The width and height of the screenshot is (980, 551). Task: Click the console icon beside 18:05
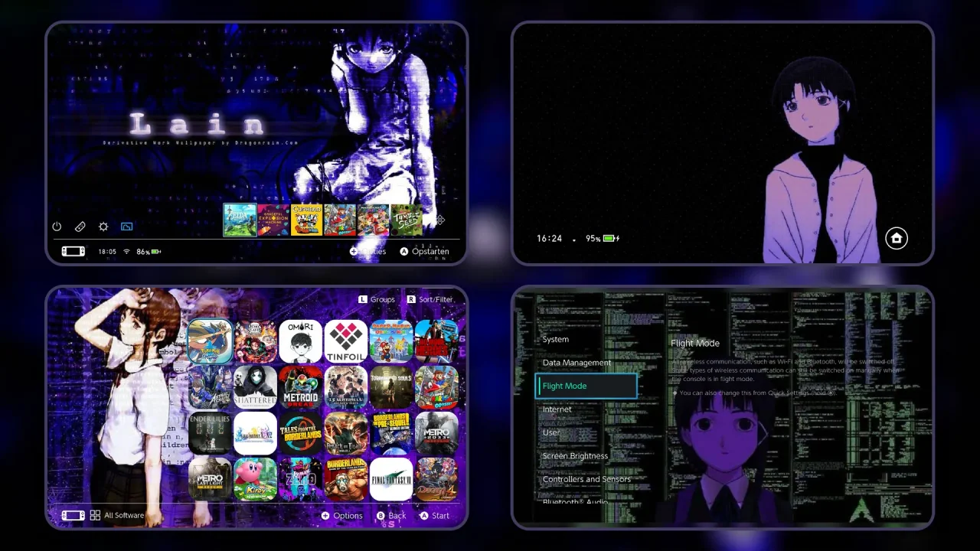tap(73, 251)
